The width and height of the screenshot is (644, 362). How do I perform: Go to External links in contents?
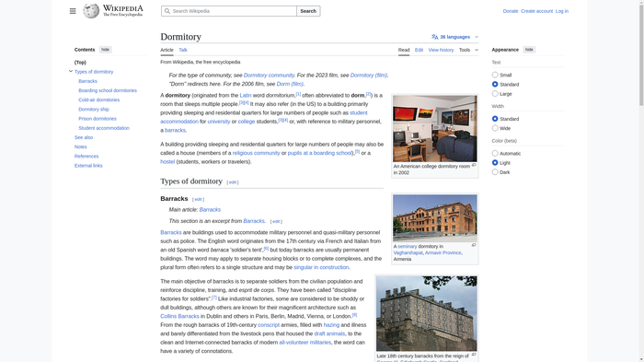(88, 166)
